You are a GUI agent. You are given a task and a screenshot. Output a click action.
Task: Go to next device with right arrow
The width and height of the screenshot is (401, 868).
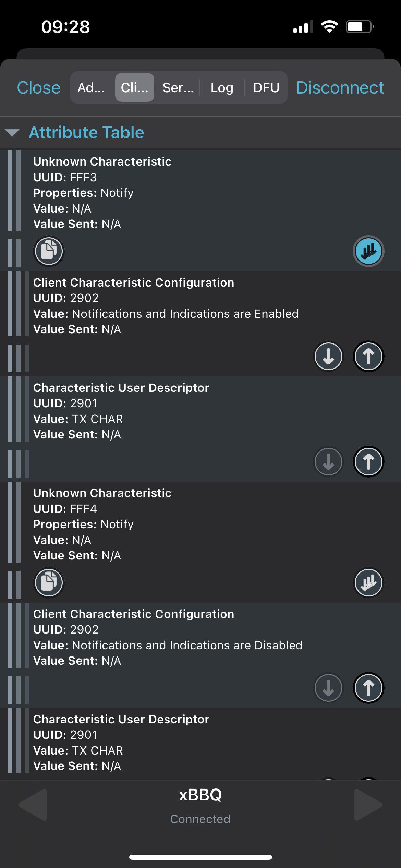tap(368, 805)
